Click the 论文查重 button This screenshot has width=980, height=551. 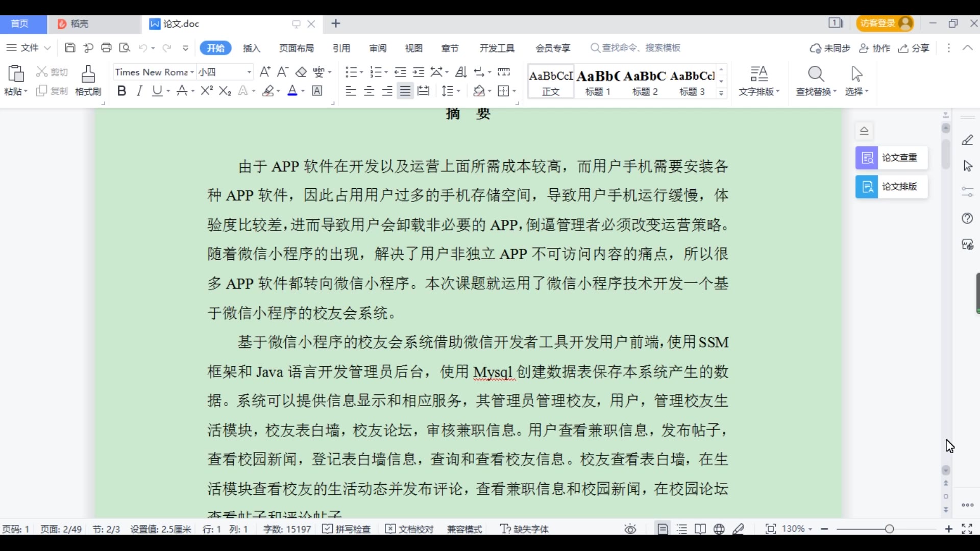pyautogui.click(x=892, y=158)
